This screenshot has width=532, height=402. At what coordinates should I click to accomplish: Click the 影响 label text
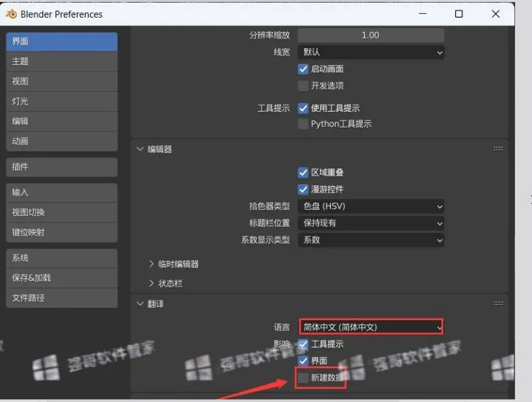click(281, 344)
